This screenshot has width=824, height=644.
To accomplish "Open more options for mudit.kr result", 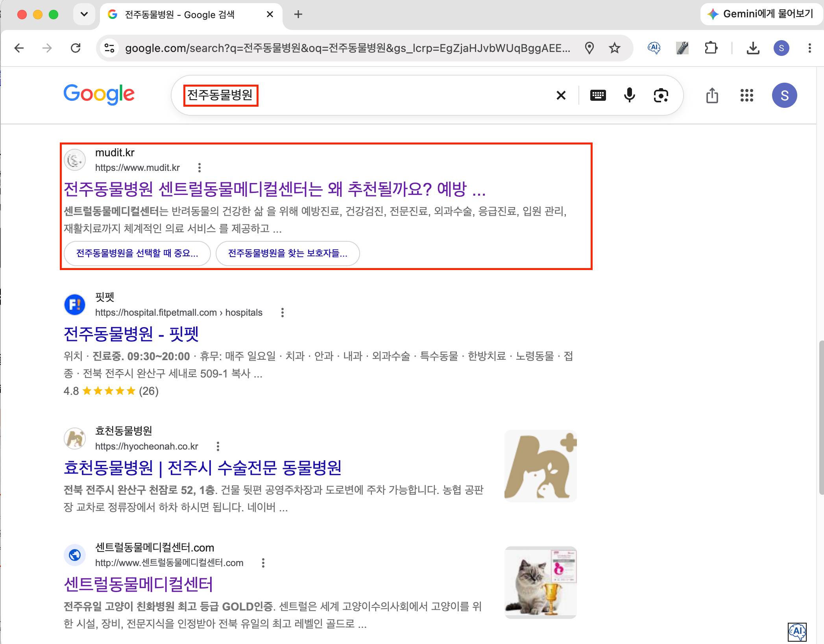I will tap(200, 168).
